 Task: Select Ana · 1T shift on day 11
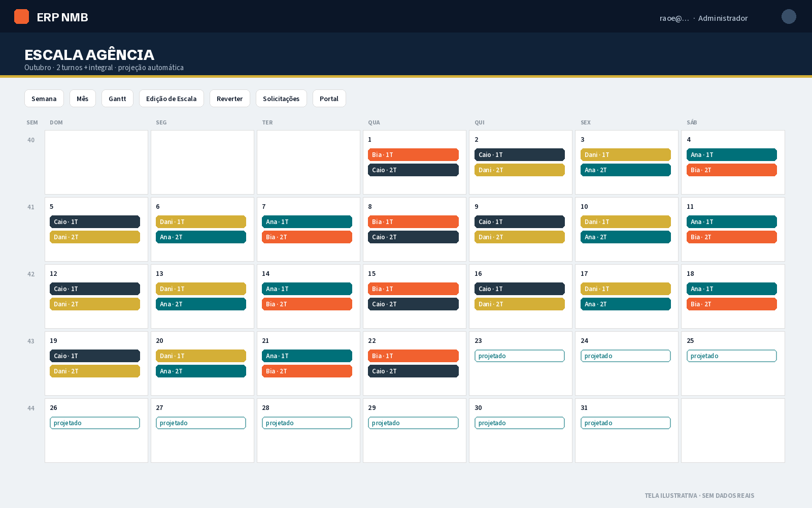click(732, 222)
